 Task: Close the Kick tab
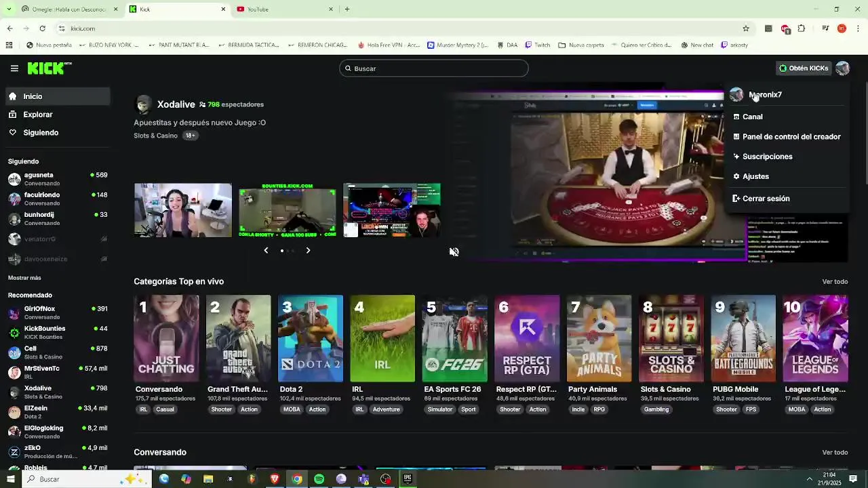tap(223, 9)
